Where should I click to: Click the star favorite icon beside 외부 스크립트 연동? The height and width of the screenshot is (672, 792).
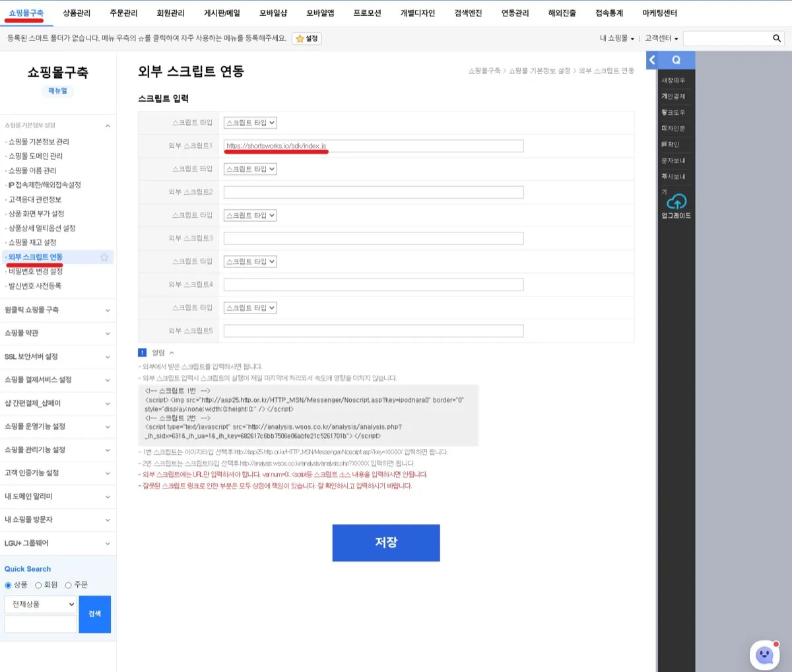click(x=104, y=257)
